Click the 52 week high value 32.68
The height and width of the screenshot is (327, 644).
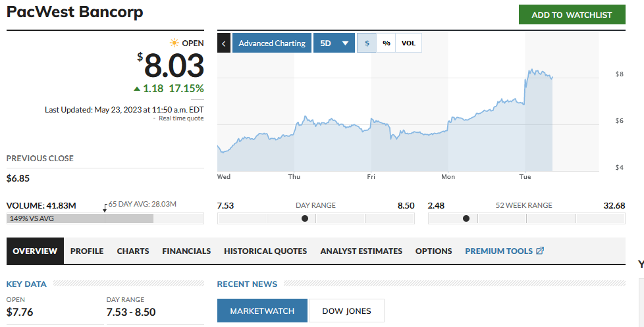614,205
